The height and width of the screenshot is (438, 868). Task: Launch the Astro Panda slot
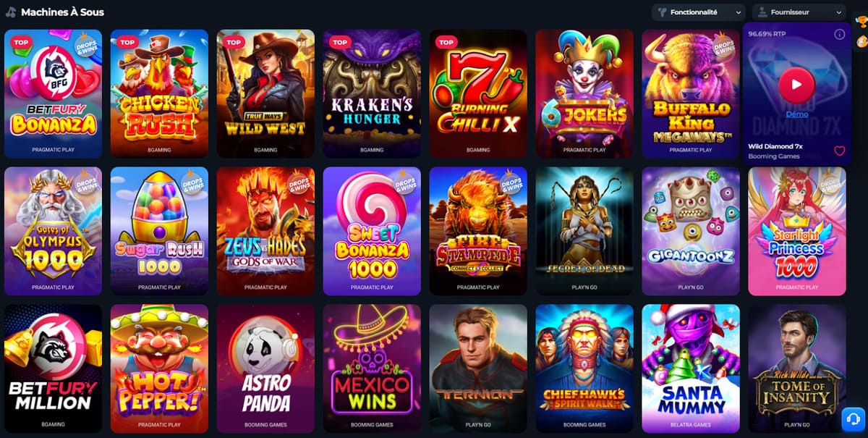tap(265, 368)
